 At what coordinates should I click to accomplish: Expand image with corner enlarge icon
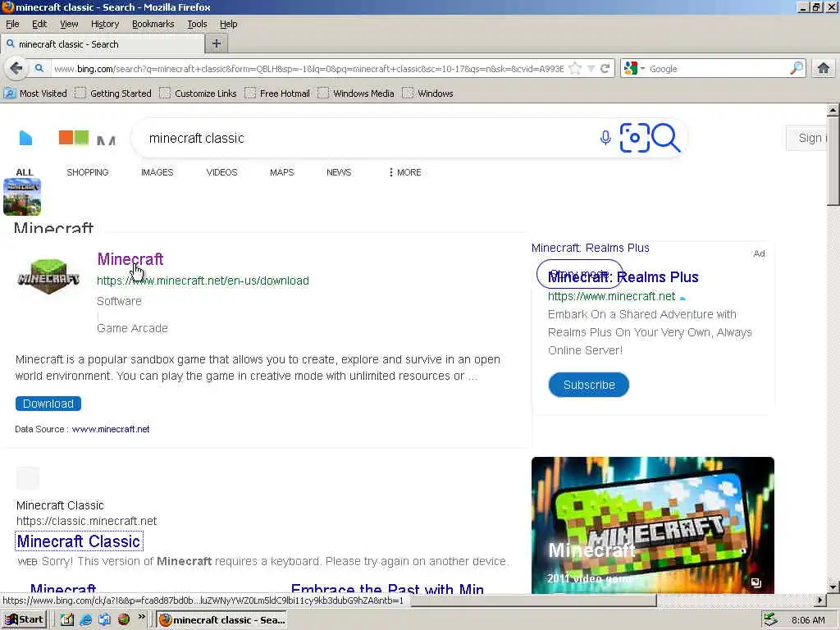click(x=756, y=582)
